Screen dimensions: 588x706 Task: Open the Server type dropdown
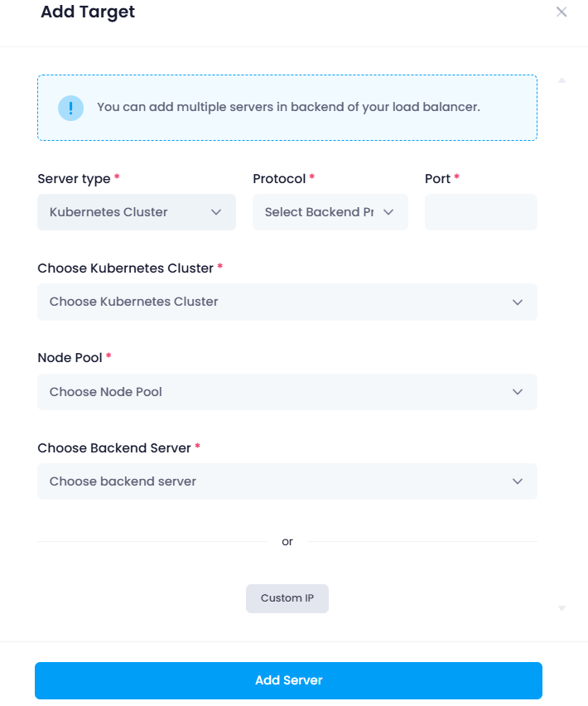[x=137, y=212]
